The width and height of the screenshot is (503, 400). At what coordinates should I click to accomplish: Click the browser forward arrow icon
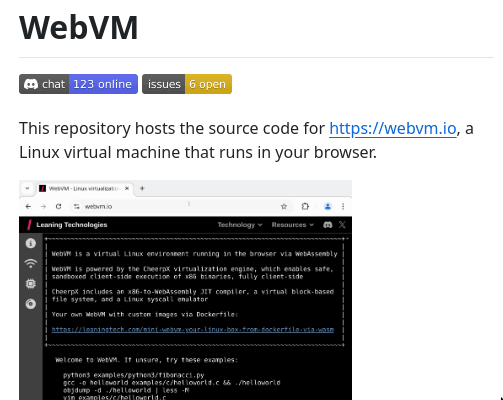click(43, 206)
